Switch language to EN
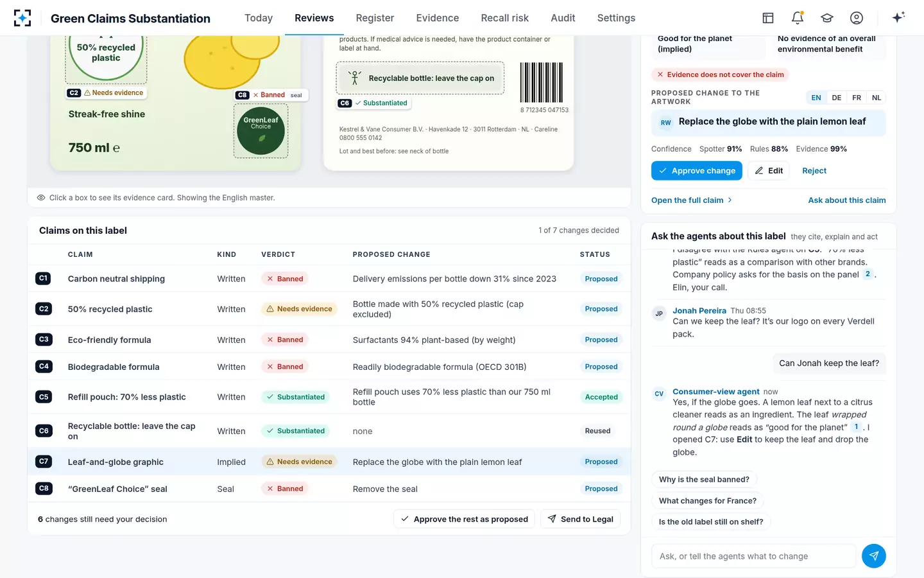The height and width of the screenshot is (578, 924). [x=816, y=98]
